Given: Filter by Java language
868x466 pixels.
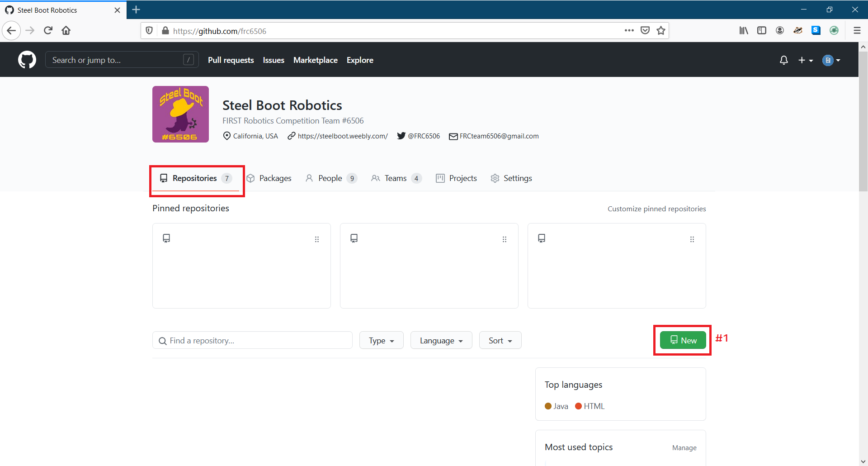Looking at the screenshot, I should click(x=557, y=406).
